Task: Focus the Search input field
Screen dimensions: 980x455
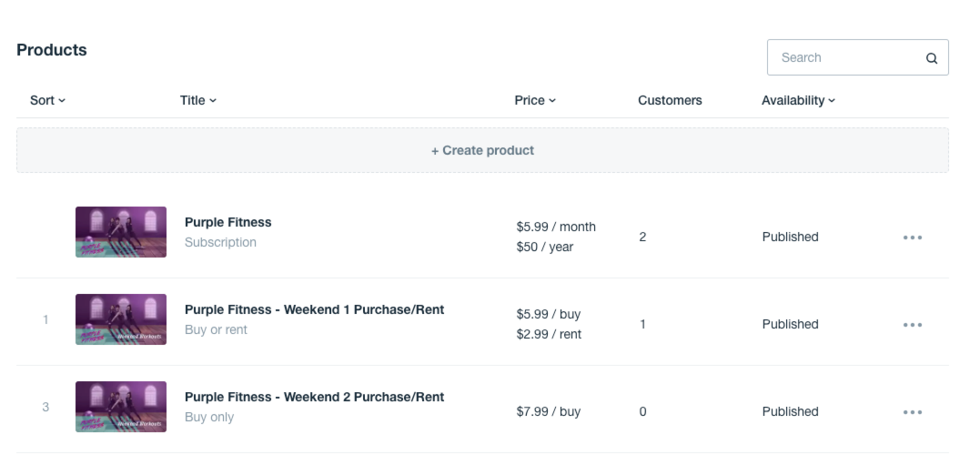Action: pyautogui.click(x=846, y=57)
